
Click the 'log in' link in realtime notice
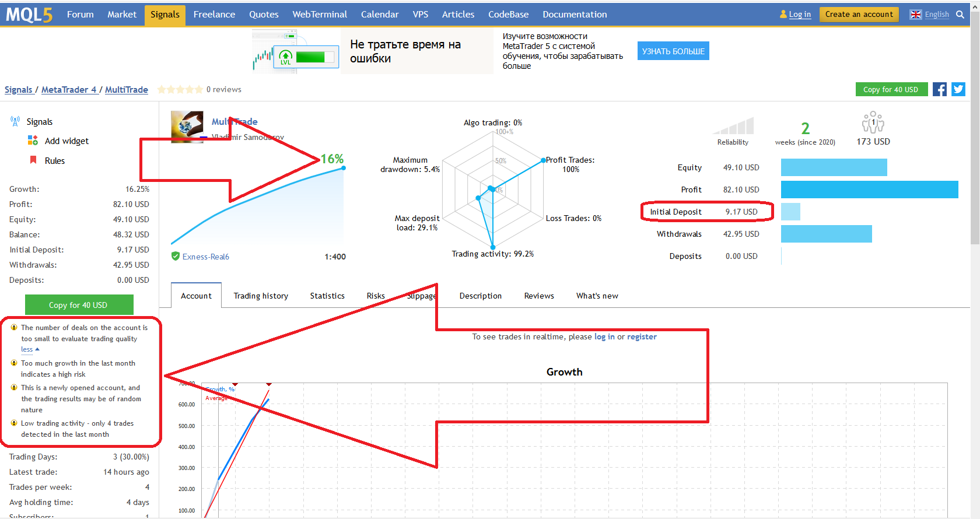pyautogui.click(x=604, y=336)
